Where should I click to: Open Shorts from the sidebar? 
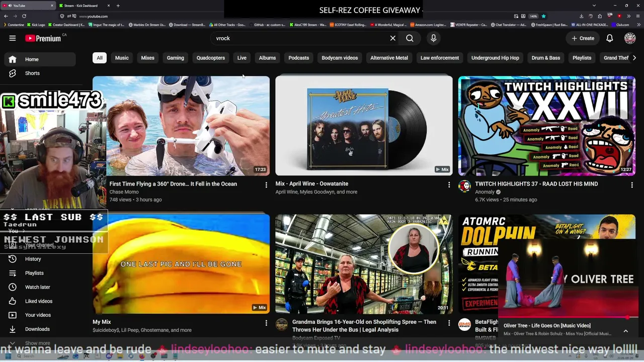point(40,73)
